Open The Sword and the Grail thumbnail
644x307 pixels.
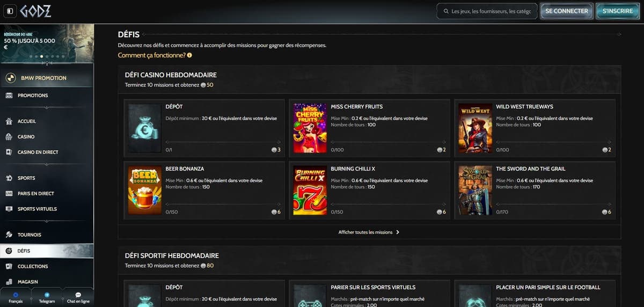475,191
